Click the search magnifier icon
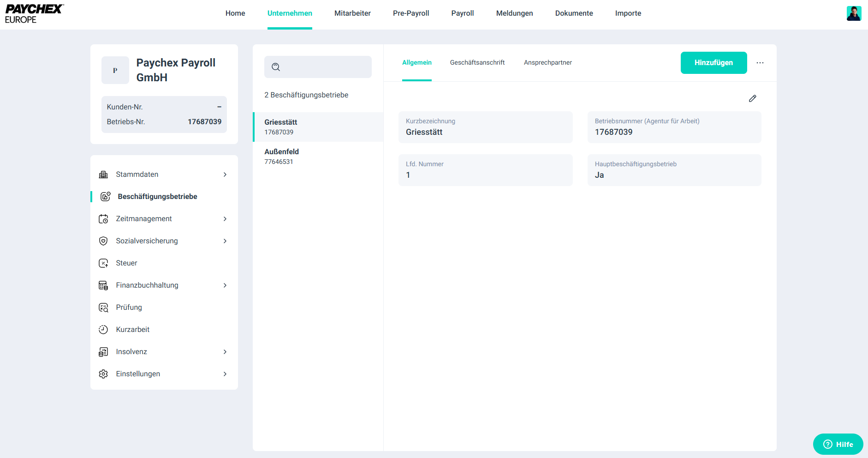The height and width of the screenshot is (458, 868). 276,67
